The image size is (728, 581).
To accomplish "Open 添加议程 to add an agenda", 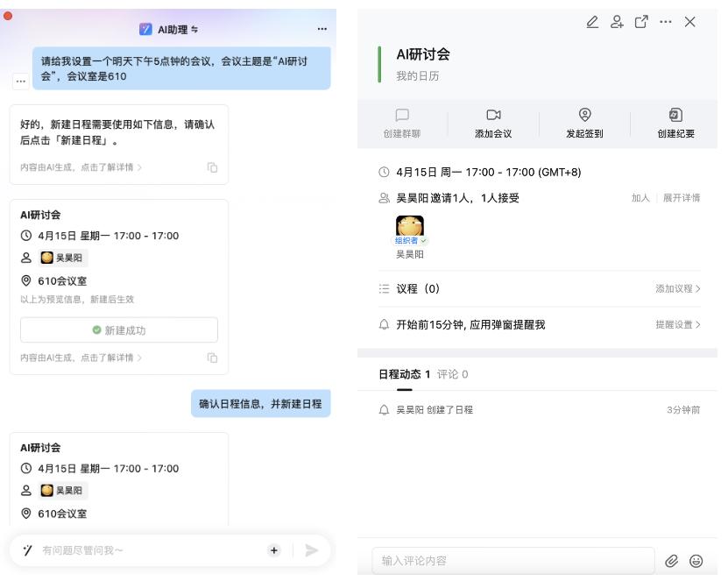I will coord(677,288).
